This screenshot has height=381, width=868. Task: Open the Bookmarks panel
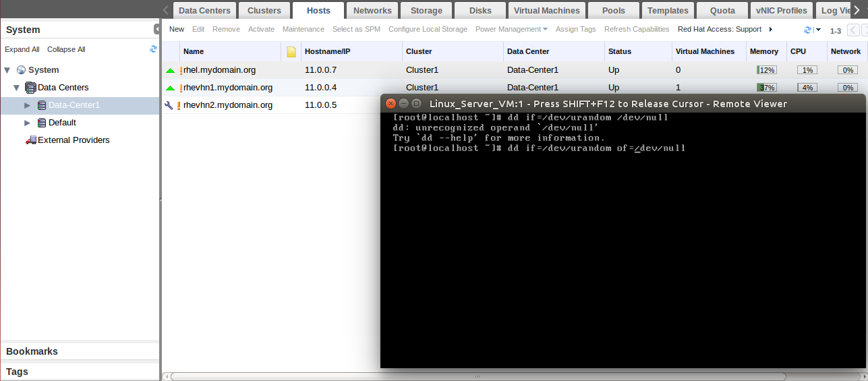point(80,351)
